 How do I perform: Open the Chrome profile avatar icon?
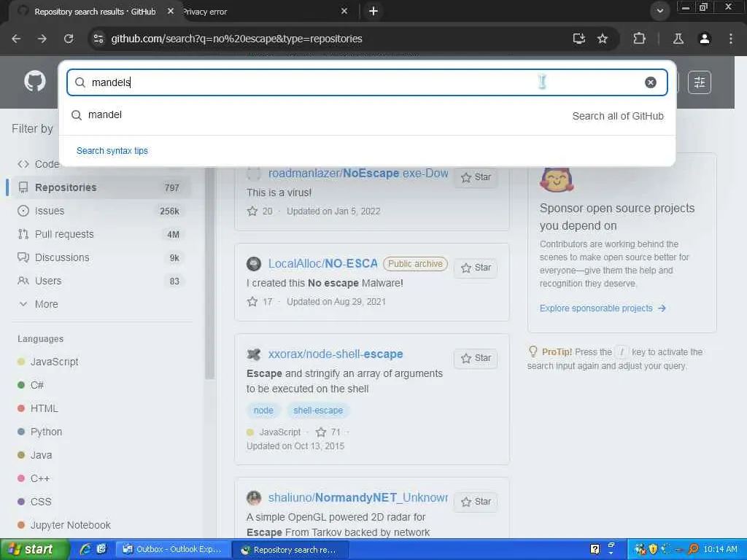705,39
